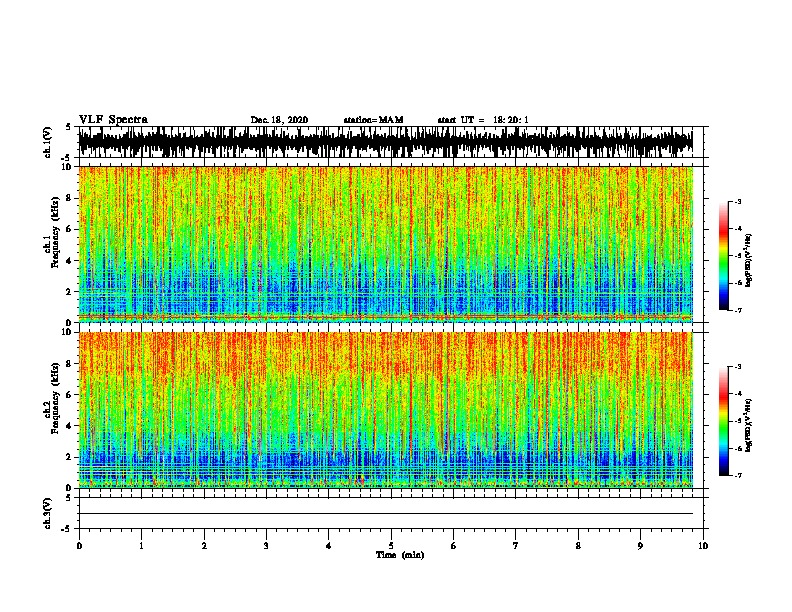792x612 pixels.
Task: Select the date label "Dec. 18, 2020"
Action: (x=279, y=120)
